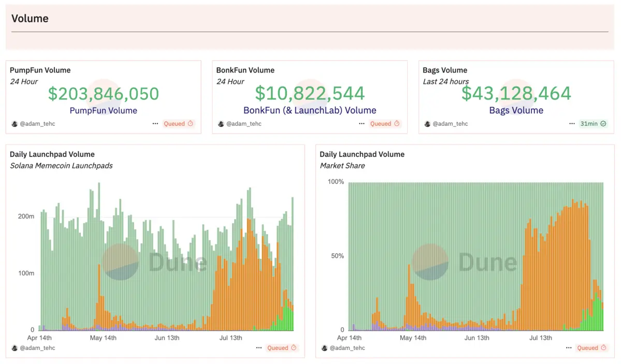Click the Queued status icon on the Market Share chart
This screenshot has width=621, height=364.
point(603,348)
